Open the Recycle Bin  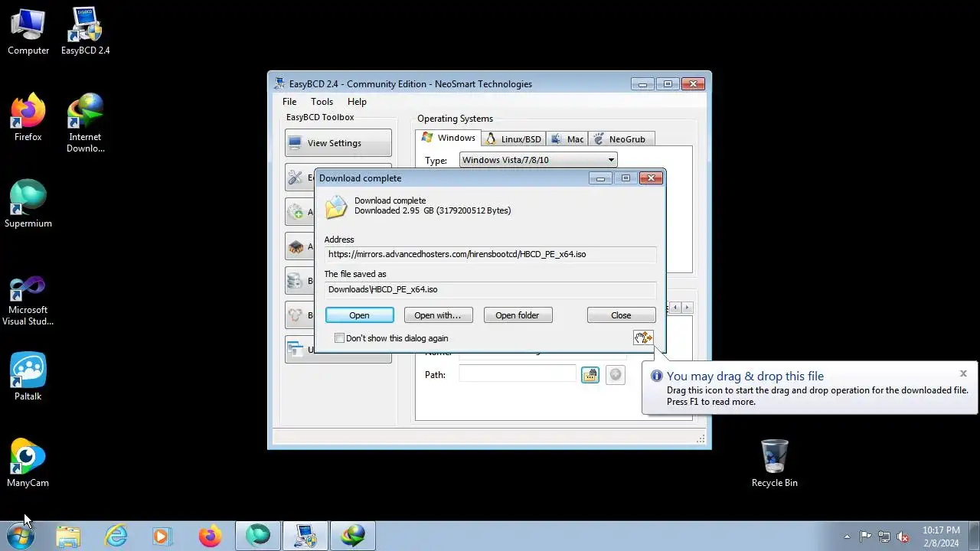pyautogui.click(x=774, y=463)
